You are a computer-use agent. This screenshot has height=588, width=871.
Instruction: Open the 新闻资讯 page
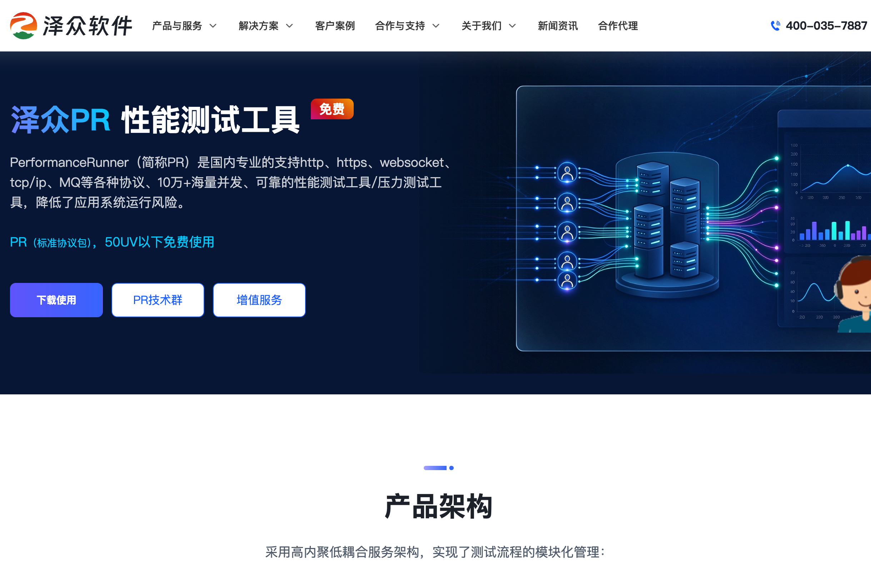(558, 26)
